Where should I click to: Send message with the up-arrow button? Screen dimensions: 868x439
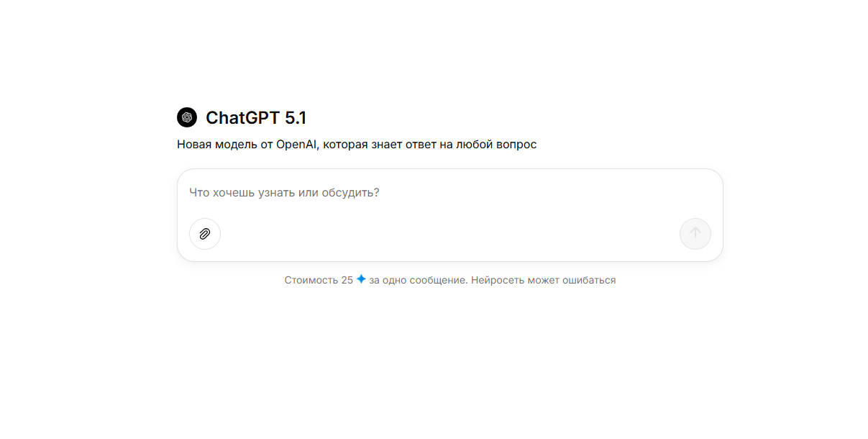[x=695, y=233]
